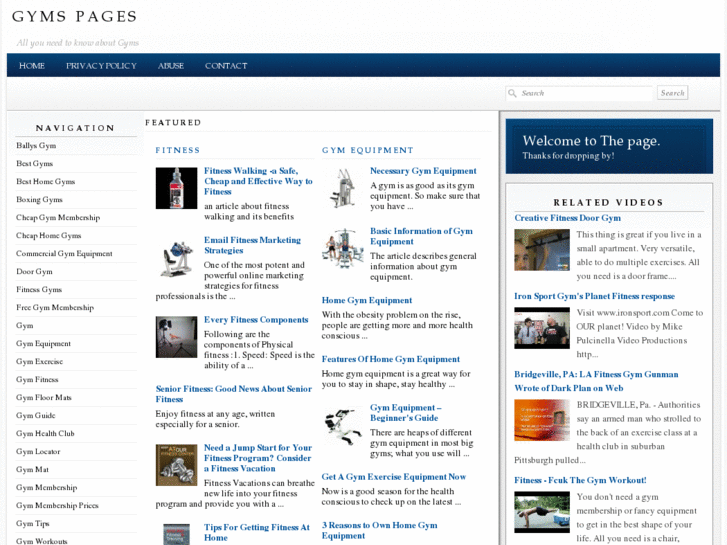The height and width of the screenshot is (545, 727).
Task: Read Fitness Walking Safe Cheap article title
Action: click(x=258, y=181)
